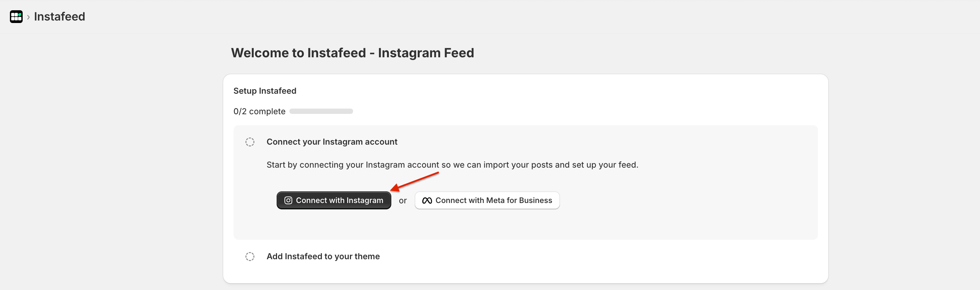
Task: Expand the Connect your Instagram account section
Action: pos(332,142)
